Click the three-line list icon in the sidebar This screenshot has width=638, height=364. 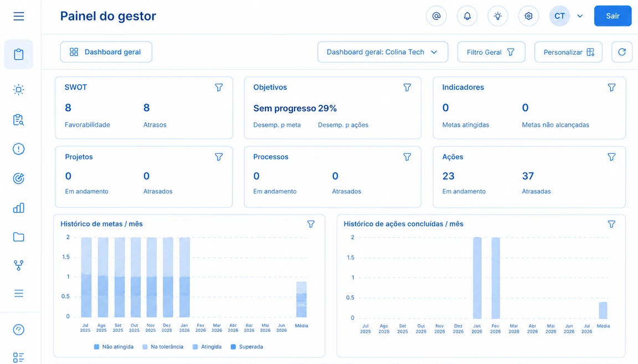(x=19, y=293)
